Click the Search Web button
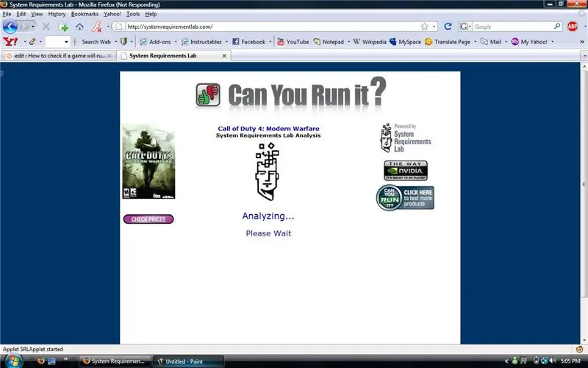 click(x=96, y=42)
